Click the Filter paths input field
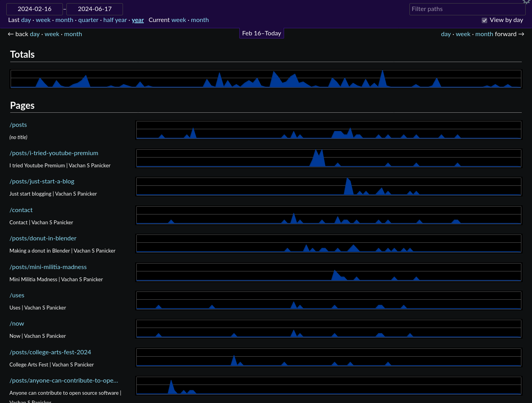Screen dimensions: 532x403 point(467,9)
